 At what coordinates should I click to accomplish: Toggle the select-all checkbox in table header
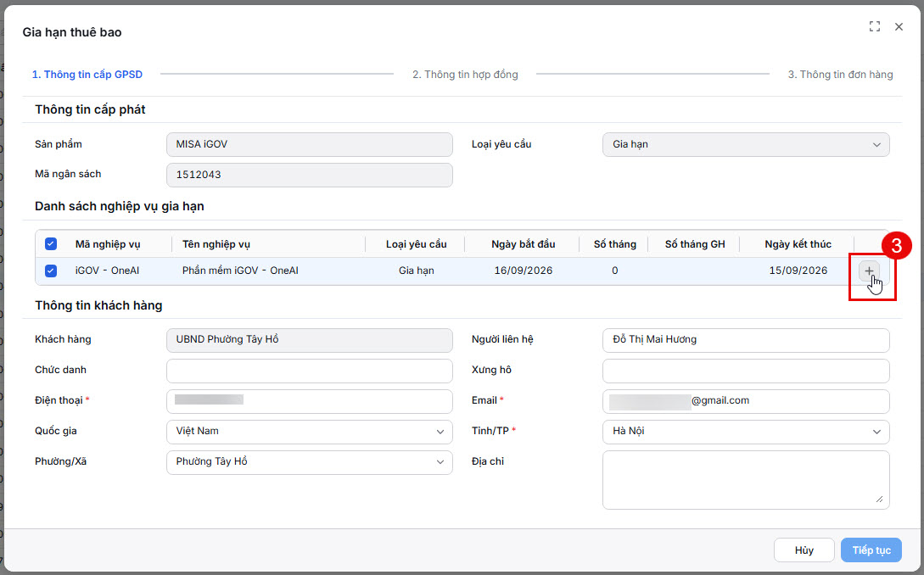point(51,244)
